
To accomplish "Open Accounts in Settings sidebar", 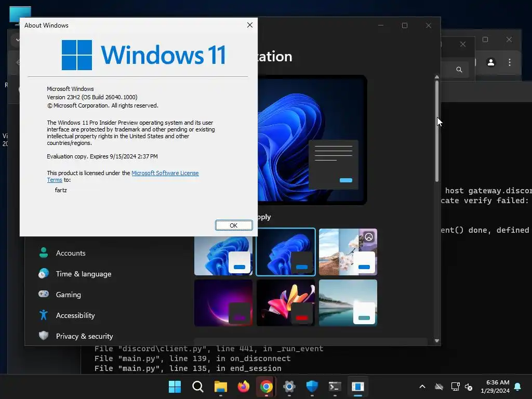I will tap(71, 253).
